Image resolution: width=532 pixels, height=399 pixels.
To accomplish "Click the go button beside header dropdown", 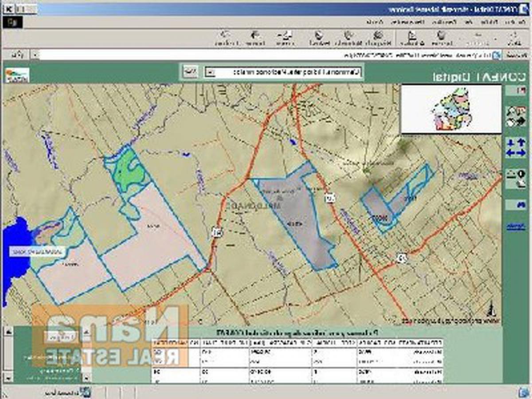I will [191, 72].
